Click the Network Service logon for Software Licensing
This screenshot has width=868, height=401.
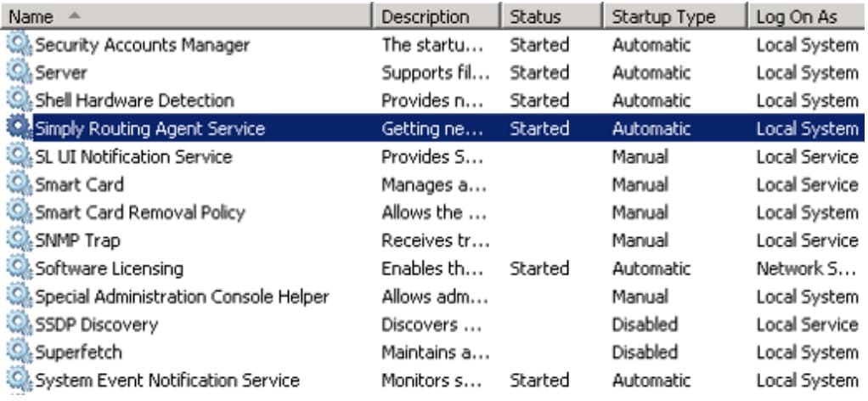coord(806,269)
